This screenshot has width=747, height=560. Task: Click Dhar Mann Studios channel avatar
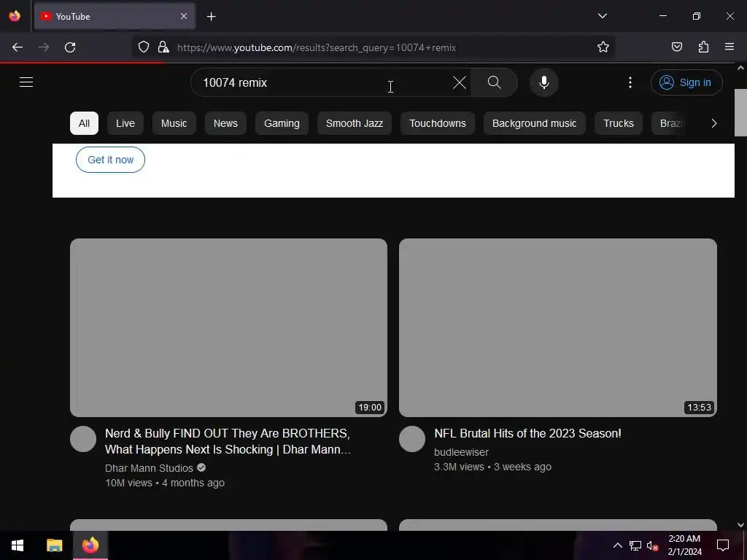pos(83,439)
